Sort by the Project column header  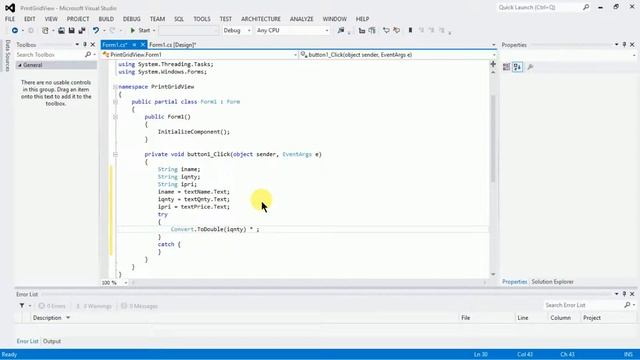[x=592, y=318]
